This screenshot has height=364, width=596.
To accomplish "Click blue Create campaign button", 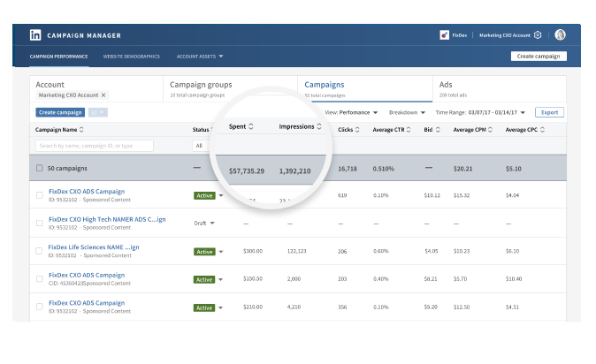I will [60, 112].
